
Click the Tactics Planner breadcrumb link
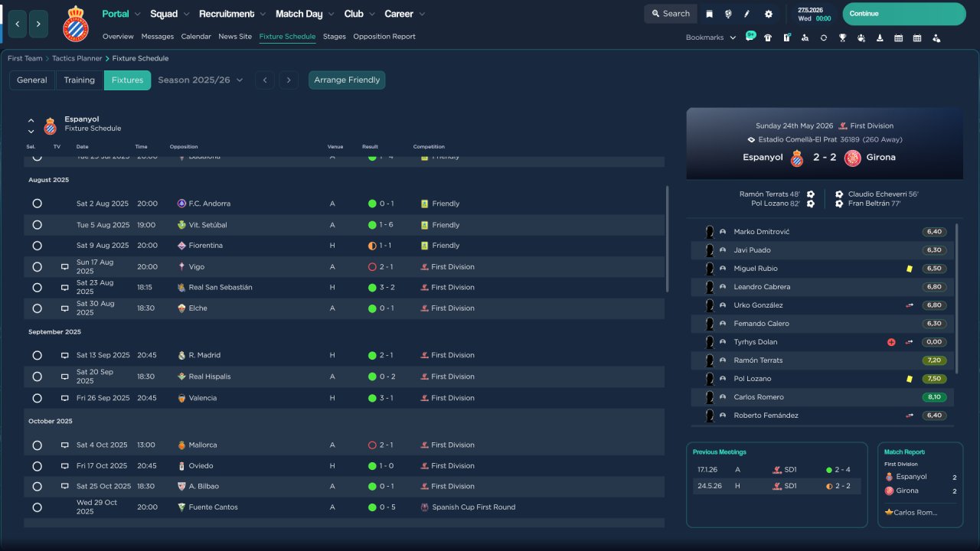click(77, 58)
